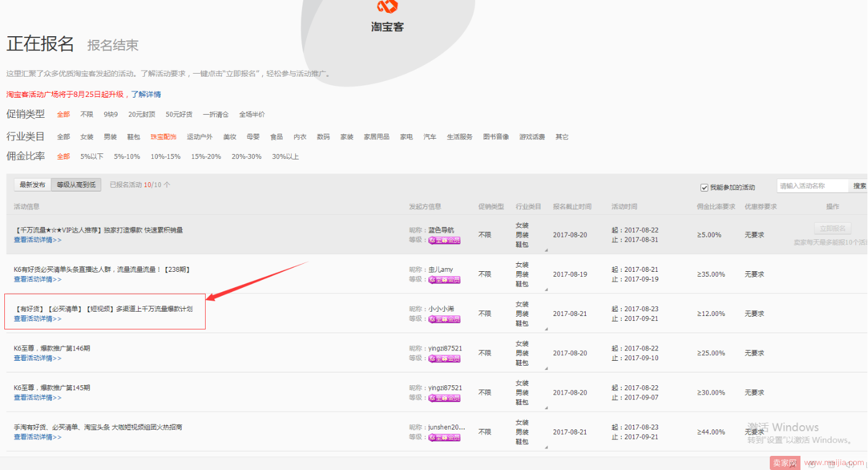This screenshot has width=868, height=470.
Task: Filter promotion type by 9块9
Action: 110,114
